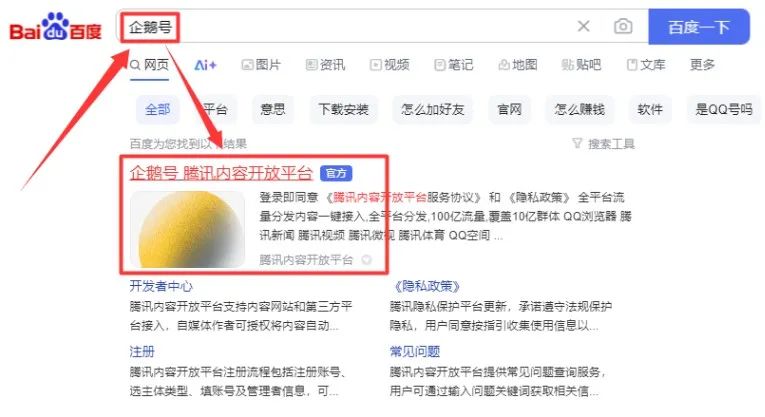Click the verified badge beside 腾讯内容开放平台 source
765x417 pixels.
click(366, 260)
